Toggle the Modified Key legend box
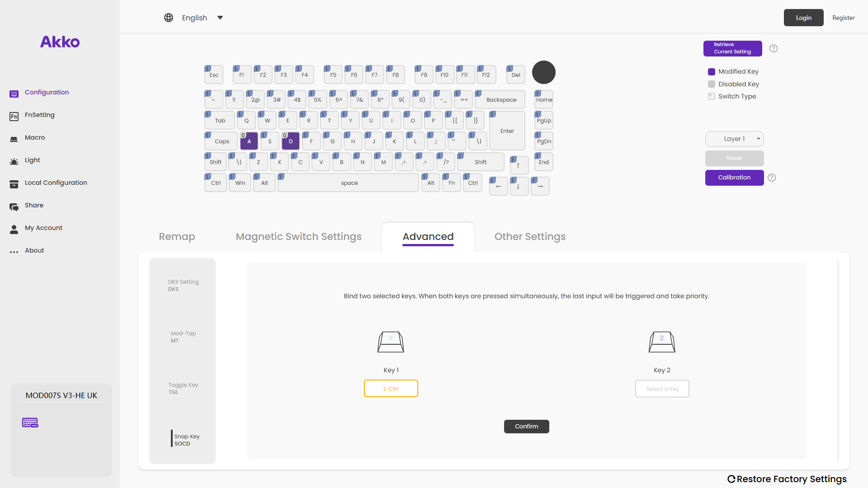Image resolution: width=868 pixels, height=488 pixels. 712,71
